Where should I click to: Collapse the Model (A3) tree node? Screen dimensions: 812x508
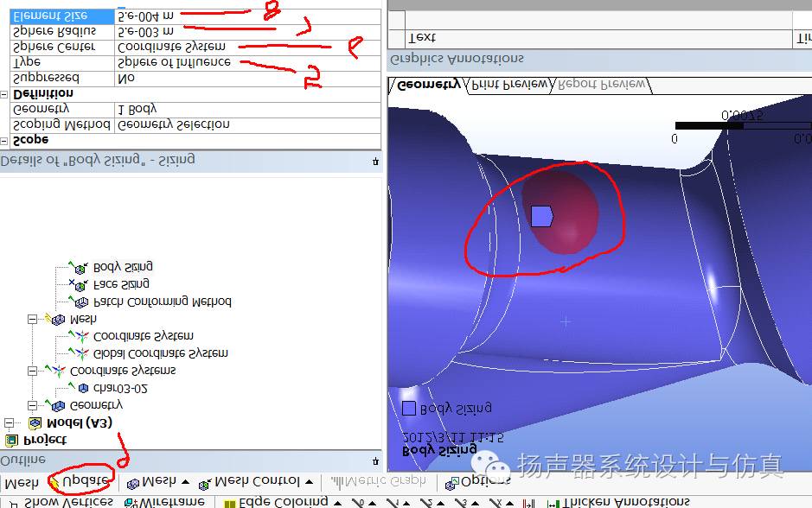pos(10,423)
